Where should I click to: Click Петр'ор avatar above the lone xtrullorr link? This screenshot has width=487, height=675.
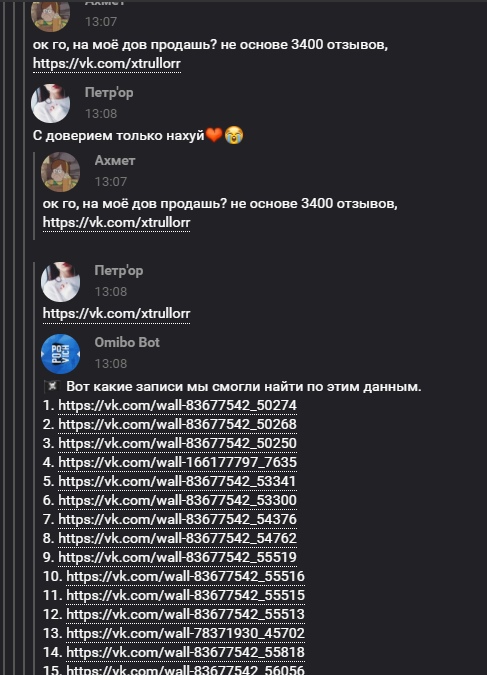click(x=60, y=282)
